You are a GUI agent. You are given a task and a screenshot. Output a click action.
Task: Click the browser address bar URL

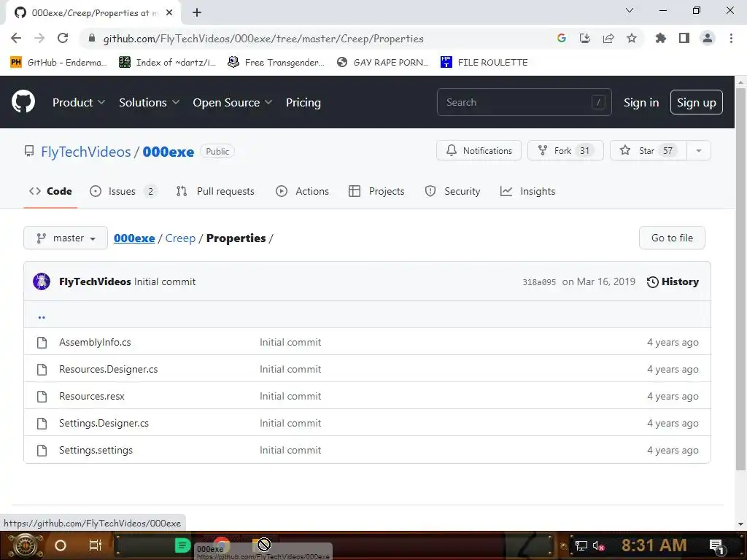(263, 39)
